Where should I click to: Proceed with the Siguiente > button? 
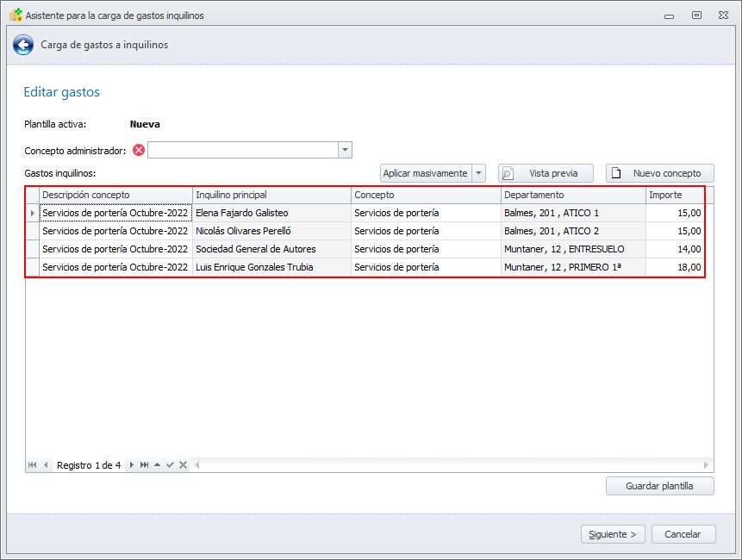613,534
